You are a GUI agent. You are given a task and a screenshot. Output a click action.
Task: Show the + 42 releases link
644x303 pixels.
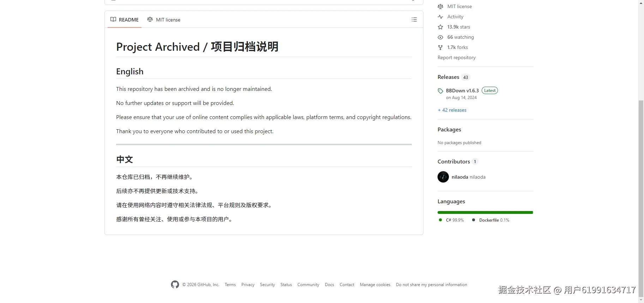[x=452, y=110]
